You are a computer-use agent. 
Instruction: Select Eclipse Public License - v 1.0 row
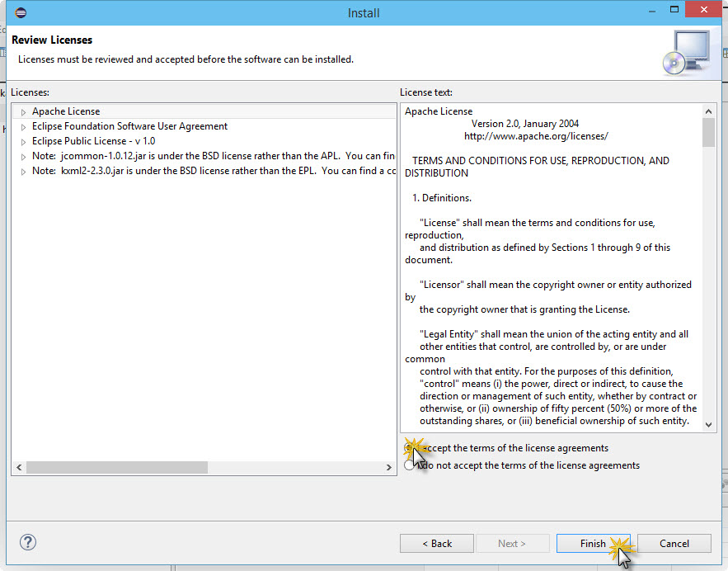tap(93, 141)
